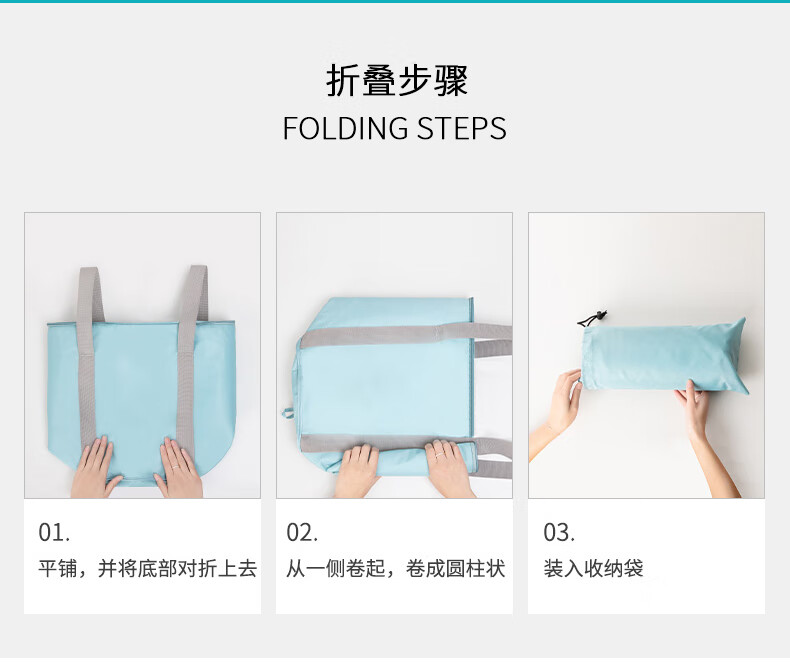790x662 pixels.
Task: Click the ring on hand in step 01
Action: point(175,467)
